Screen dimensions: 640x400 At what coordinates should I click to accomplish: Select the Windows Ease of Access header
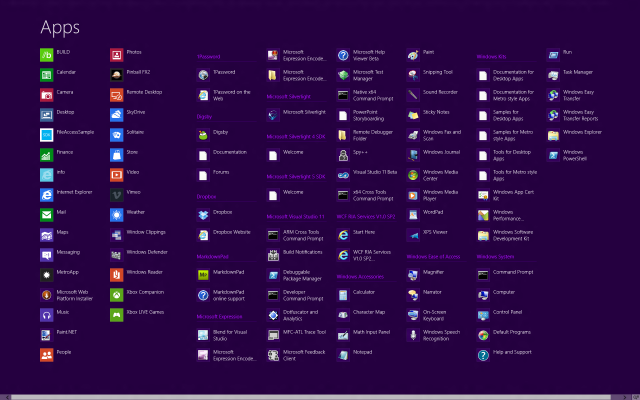[433, 257]
